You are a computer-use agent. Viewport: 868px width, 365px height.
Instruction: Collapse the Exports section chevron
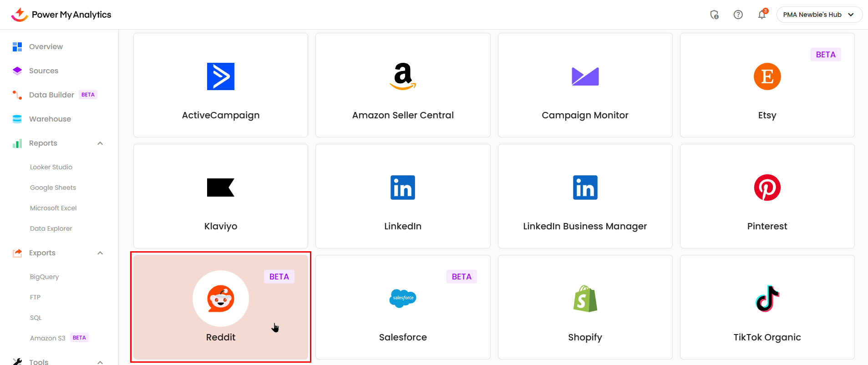[100, 253]
